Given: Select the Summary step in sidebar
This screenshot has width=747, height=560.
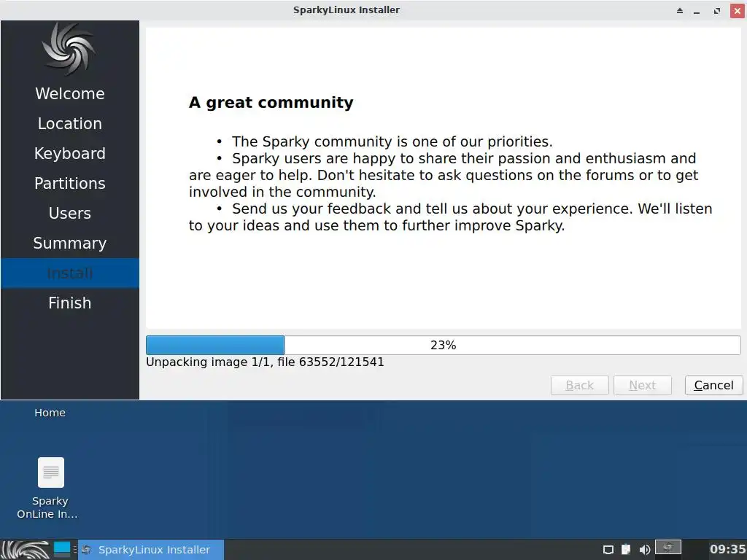Looking at the screenshot, I should [x=70, y=244].
